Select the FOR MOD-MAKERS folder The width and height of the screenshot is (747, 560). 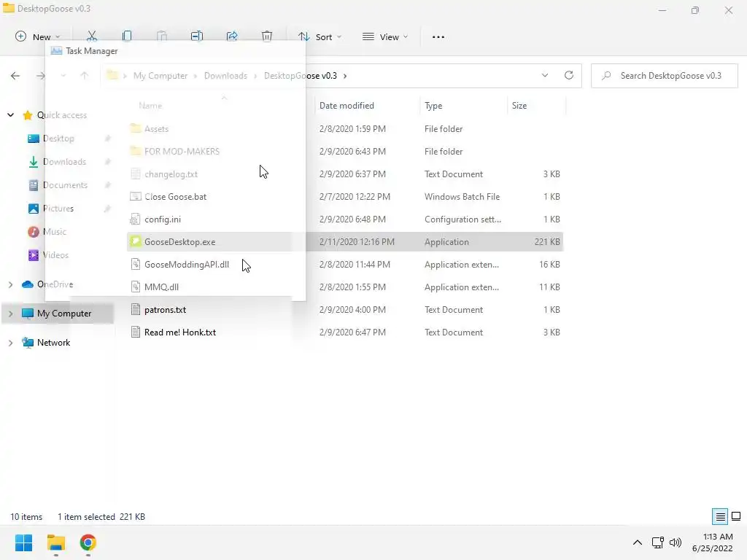pos(182,152)
